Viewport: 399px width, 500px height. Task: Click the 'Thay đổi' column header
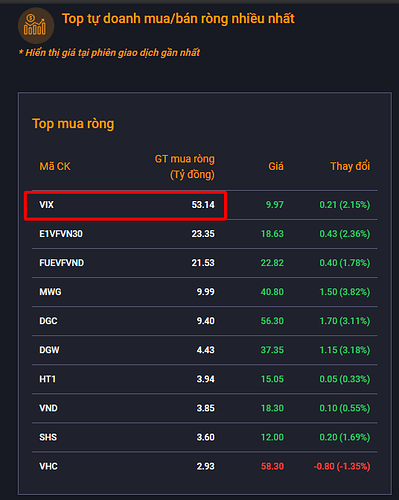(x=350, y=166)
